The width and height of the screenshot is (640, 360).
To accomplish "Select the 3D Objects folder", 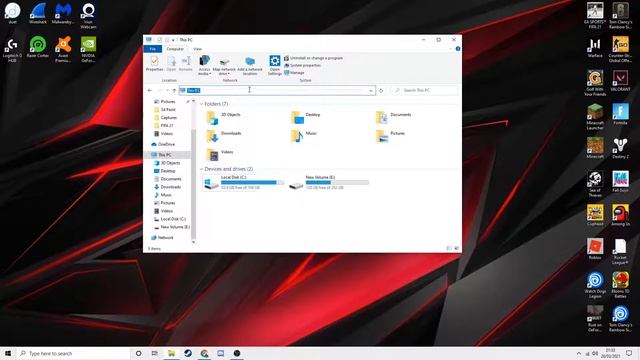I will (224, 118).
